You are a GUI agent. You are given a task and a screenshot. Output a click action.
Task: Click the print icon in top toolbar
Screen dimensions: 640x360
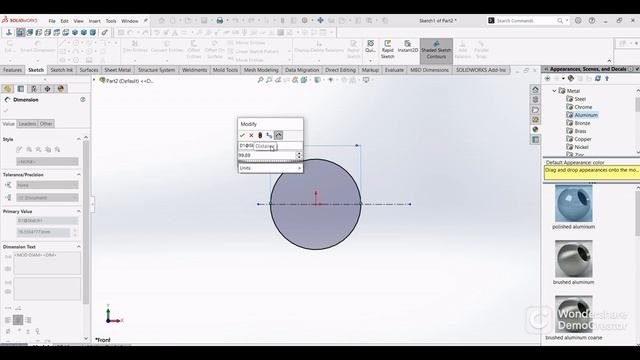pyautogui.click(x=220, y=20)
